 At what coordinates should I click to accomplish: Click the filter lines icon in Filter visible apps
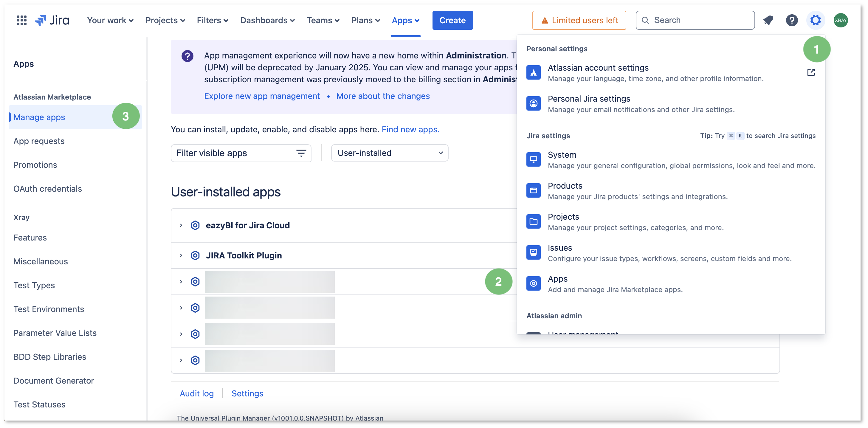(301, 153)
